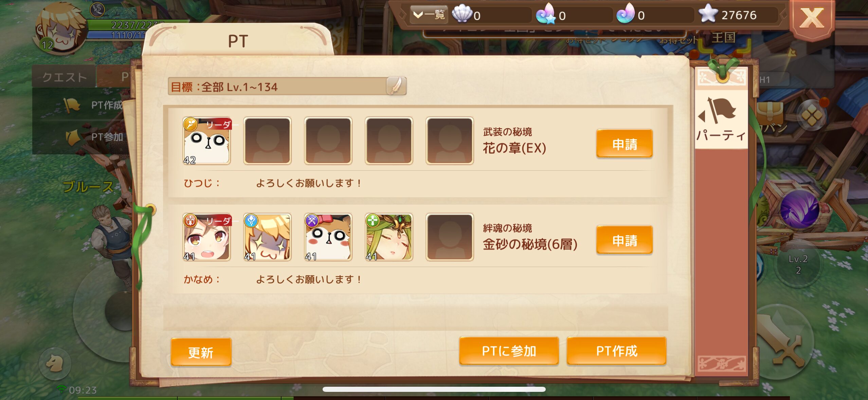This screenshot has height=400, width=868.
Task: Tap the green-haired elf member portrait
Action: tap(389, 237)
